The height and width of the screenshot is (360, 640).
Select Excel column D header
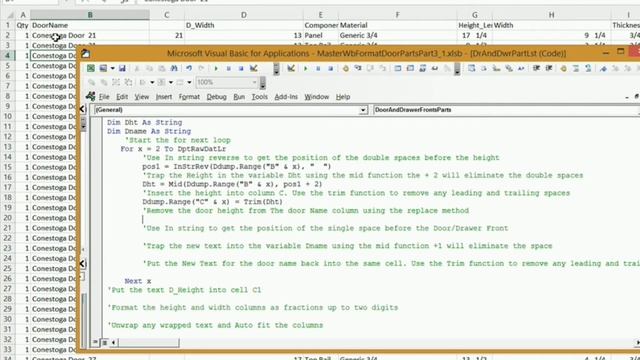244,15
